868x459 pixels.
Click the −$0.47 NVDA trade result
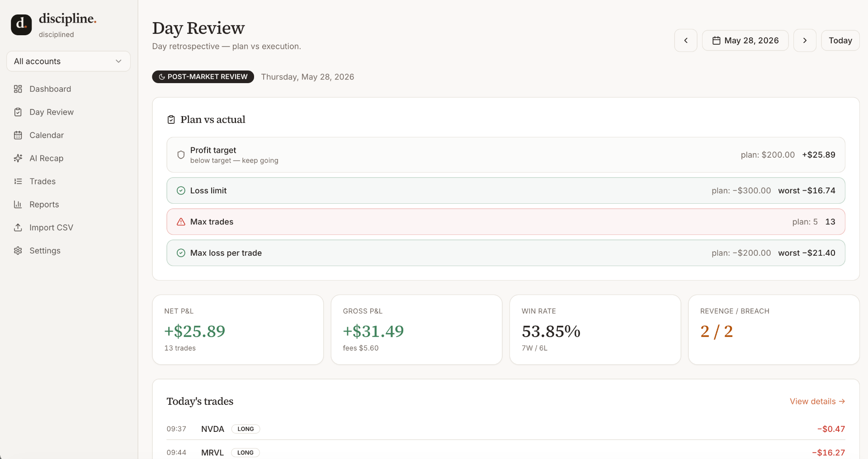[x=831, y=429]
